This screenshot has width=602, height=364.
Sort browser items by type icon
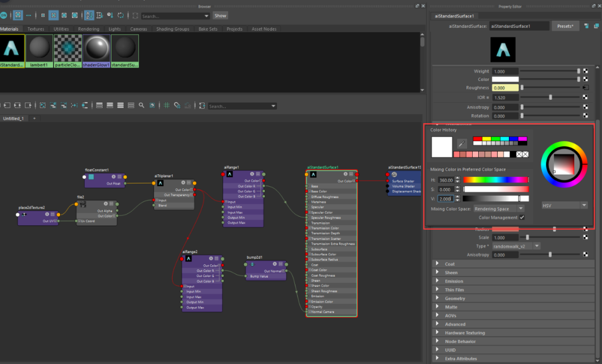99,16
